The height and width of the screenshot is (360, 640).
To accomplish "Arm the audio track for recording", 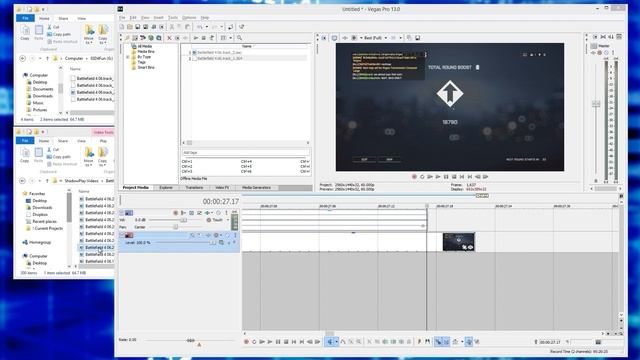I will (x=176, y=213).
